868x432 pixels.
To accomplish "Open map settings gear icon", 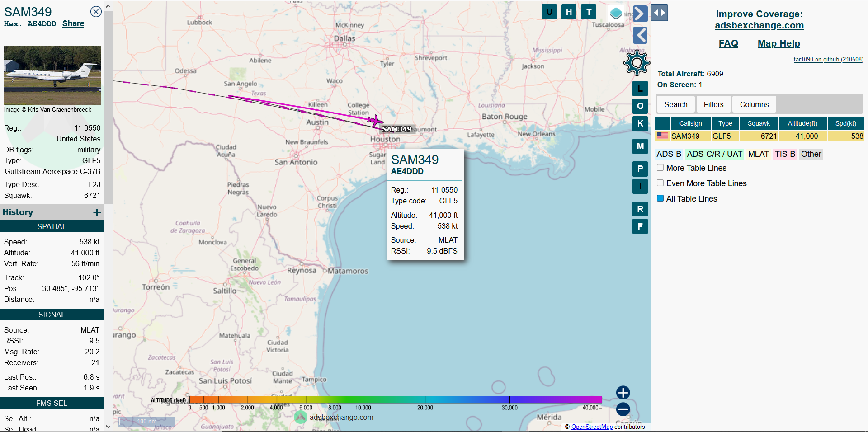I will 637,62.
